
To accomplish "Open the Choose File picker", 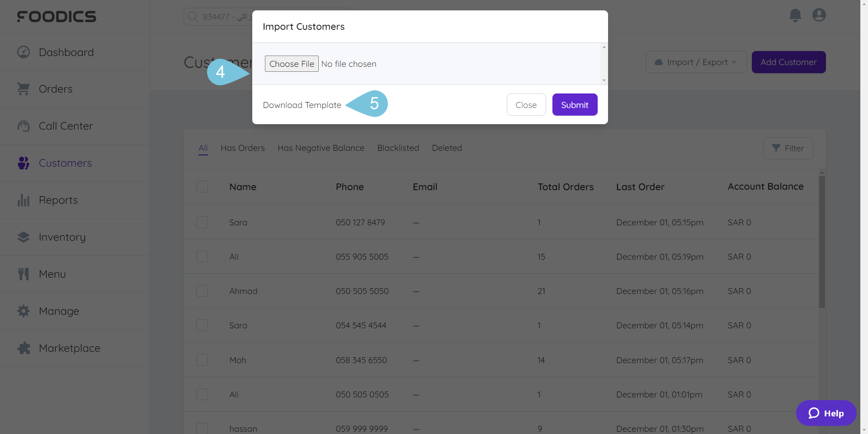I will pyautogui.click(x=291, y=64).
